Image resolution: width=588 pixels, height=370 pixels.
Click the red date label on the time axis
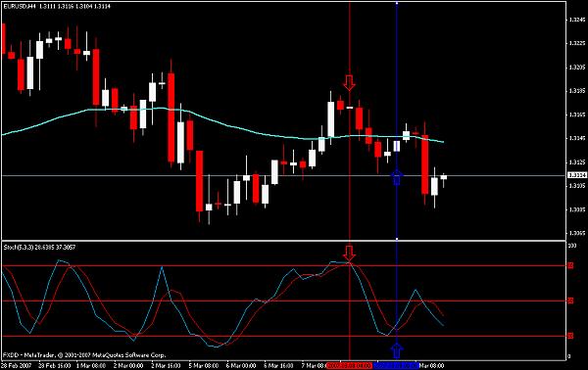(x=349, y=365)
